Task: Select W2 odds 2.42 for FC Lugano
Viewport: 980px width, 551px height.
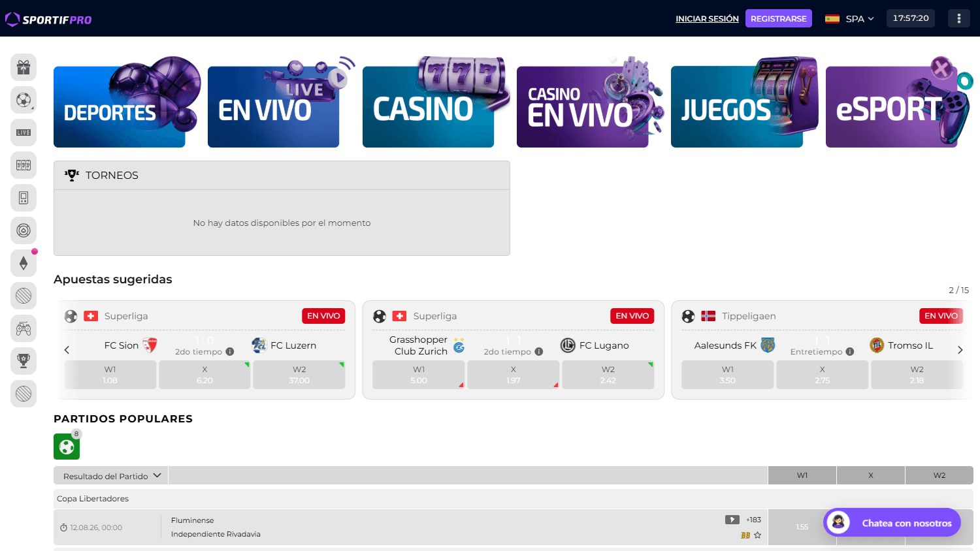Action: tap(608, 375)
